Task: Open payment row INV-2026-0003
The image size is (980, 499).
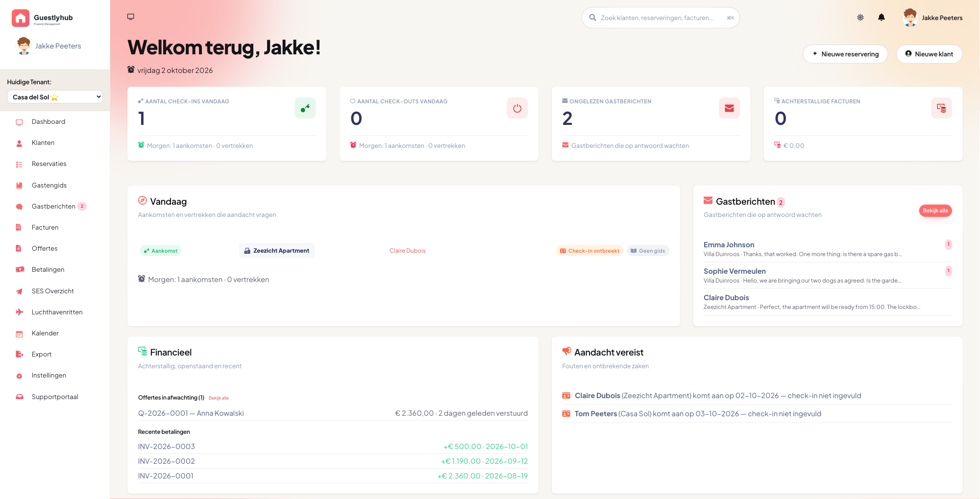Action: coord(333,447)
